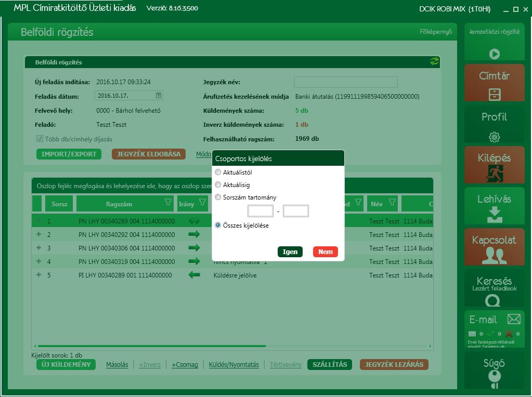Click the cell PN LHY 00340319 004 1114000000
The image size is (532, 397).
tap(126, 262)
